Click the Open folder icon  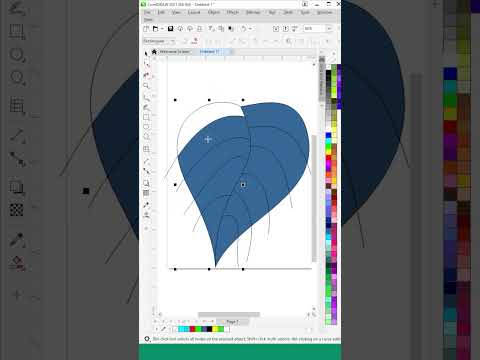(x=155, y=29)
